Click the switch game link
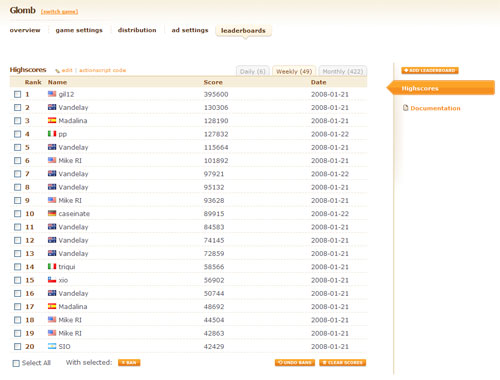Image resolution: width=500 pixels, height=380 pixels. point(59,12)
